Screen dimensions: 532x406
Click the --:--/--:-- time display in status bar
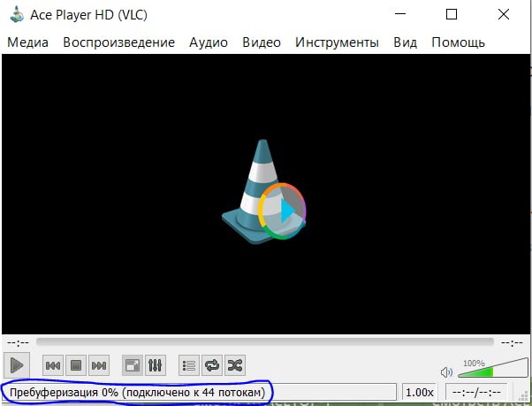click(476, 393)
